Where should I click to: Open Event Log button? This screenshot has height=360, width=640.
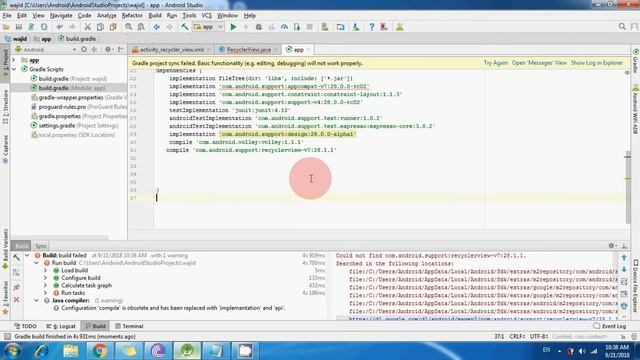(x=609, y=326)
